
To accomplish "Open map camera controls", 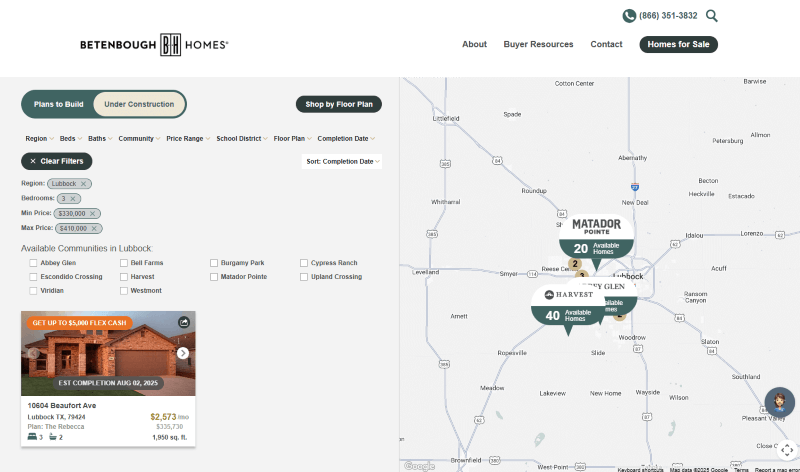I will [787, 450].
